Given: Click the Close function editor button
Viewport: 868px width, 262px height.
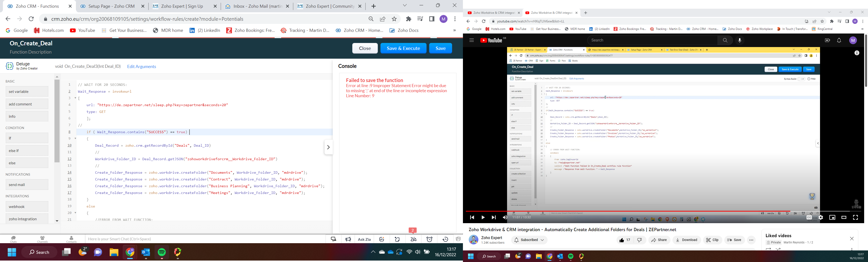Looking at the screenshot, I should [x=365, y=48].
